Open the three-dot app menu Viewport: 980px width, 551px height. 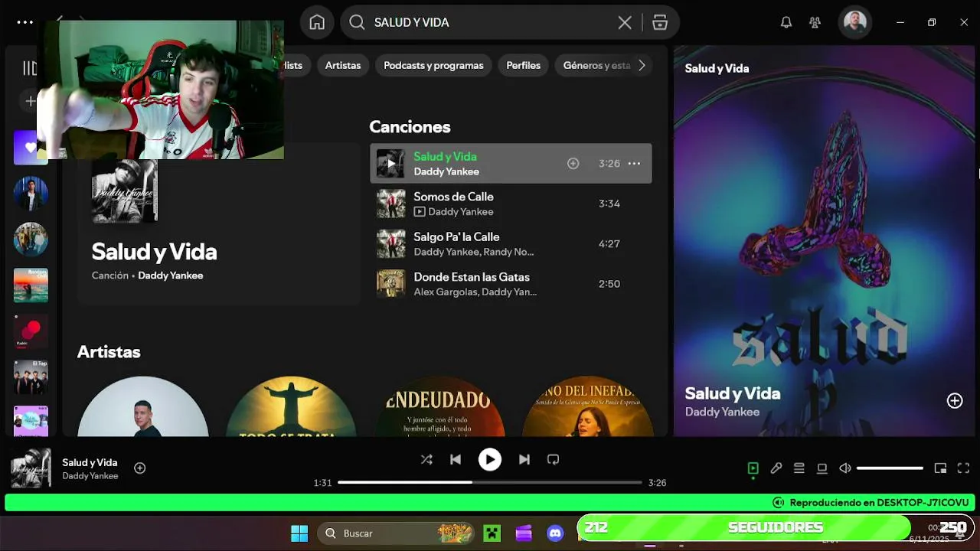point(25,22)
